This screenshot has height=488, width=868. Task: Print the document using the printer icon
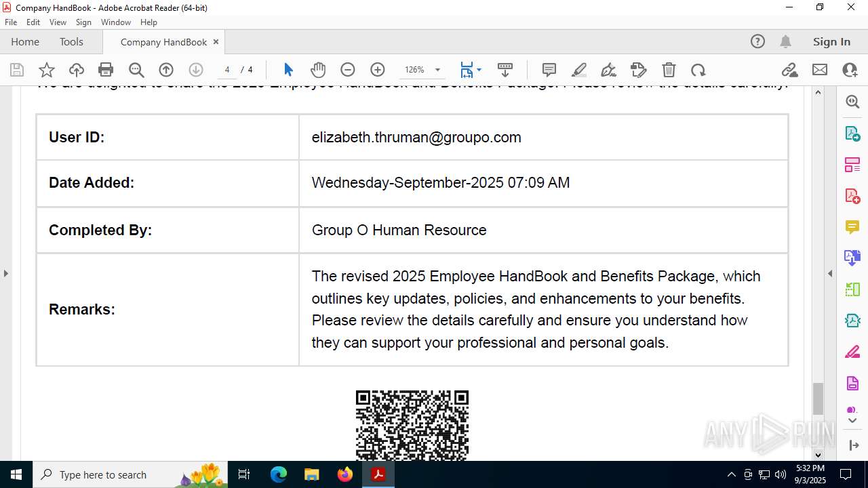pyautogui.click(x=106, y=70)
